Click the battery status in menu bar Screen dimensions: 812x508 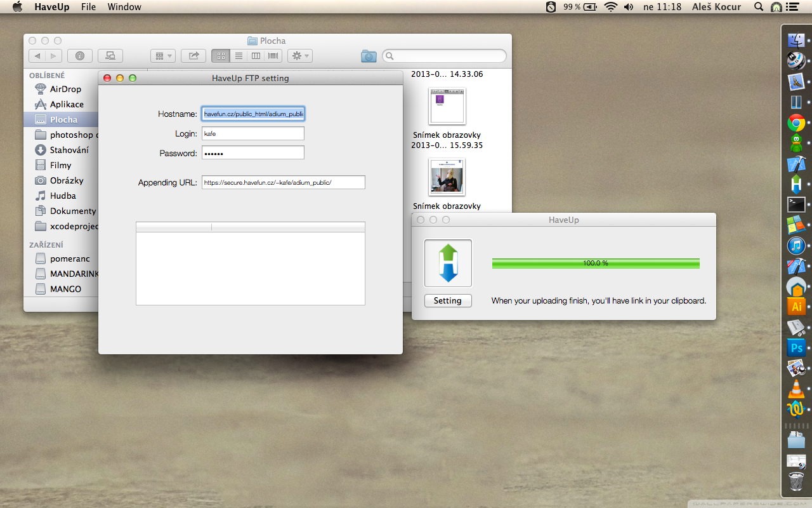(x=580, y=7)
